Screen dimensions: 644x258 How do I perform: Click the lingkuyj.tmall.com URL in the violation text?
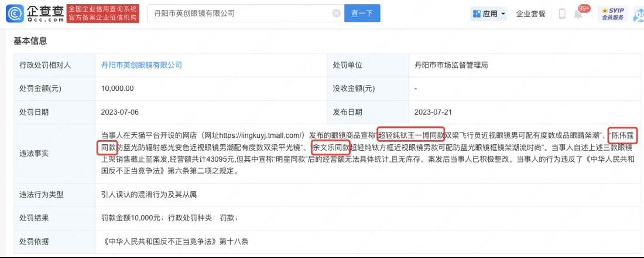pos(261,135)
